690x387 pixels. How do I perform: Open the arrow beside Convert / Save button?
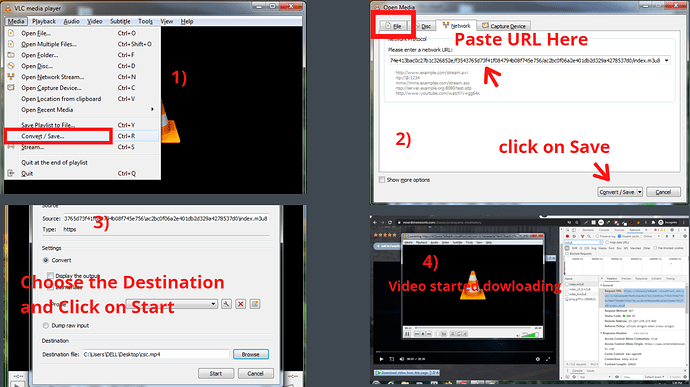tap(639, 192)
